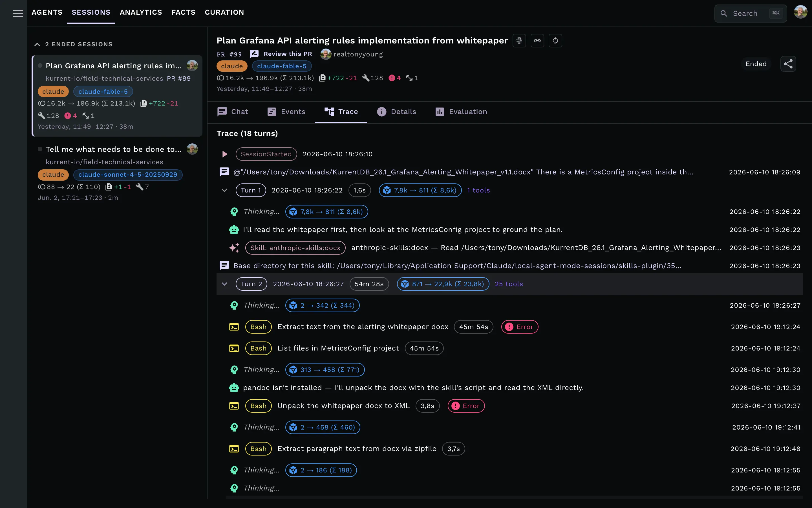Click the bash terminal icon for Extract text from whitepaper

click(234, 327)
